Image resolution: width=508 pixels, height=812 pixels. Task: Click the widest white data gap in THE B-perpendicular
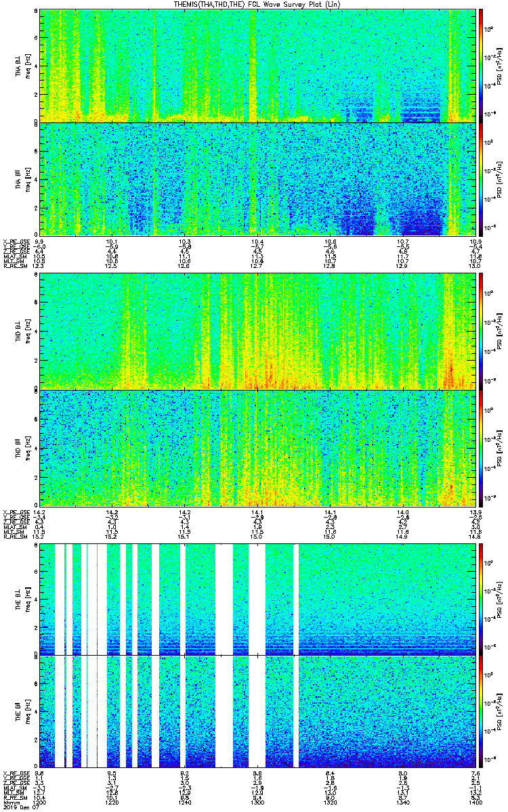pos(224,599)
